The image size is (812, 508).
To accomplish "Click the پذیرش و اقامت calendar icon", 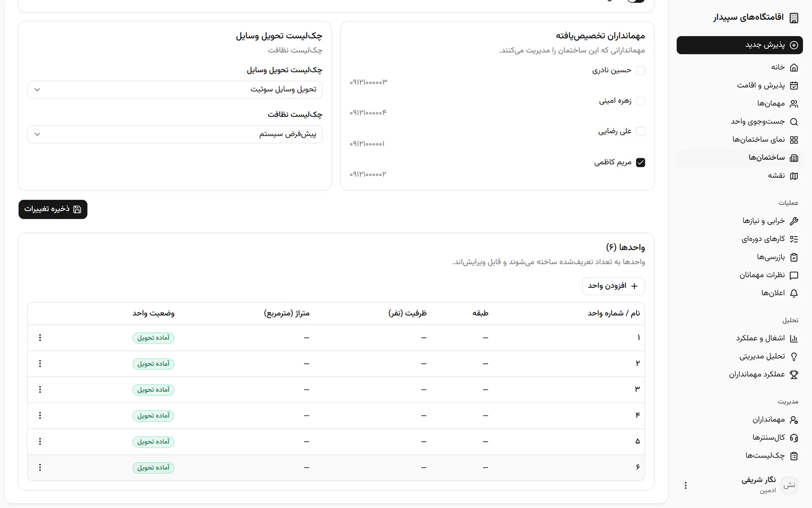I will point(794,86).
